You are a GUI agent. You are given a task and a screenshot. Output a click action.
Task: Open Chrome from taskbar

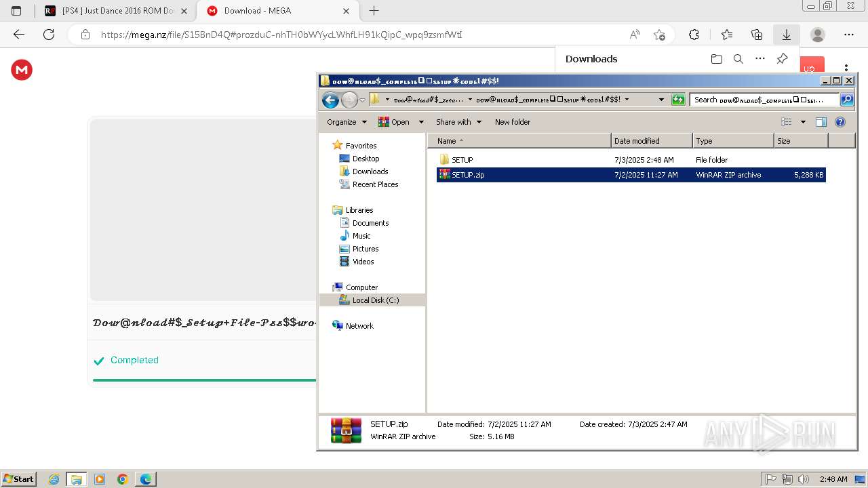(123, 479)
